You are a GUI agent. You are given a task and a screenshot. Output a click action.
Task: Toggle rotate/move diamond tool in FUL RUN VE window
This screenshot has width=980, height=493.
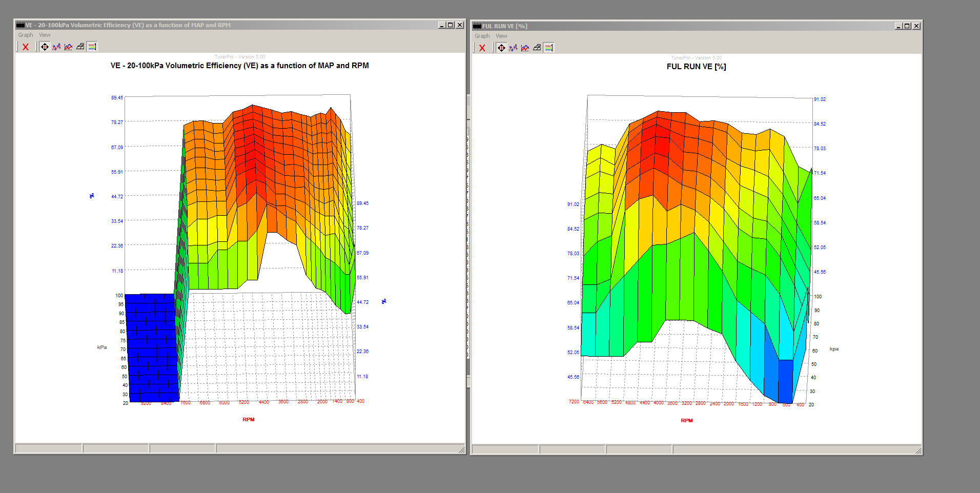501,48
